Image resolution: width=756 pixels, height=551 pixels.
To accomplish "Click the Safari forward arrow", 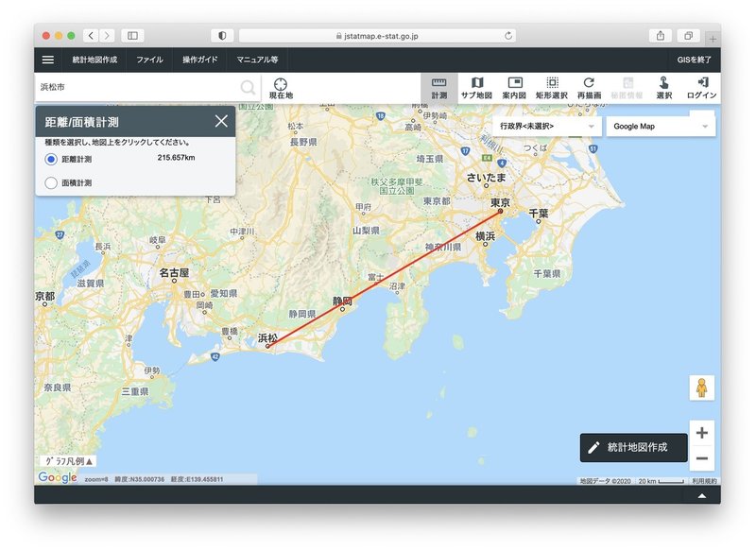I will pyautogui.click(x=107, y=36).
